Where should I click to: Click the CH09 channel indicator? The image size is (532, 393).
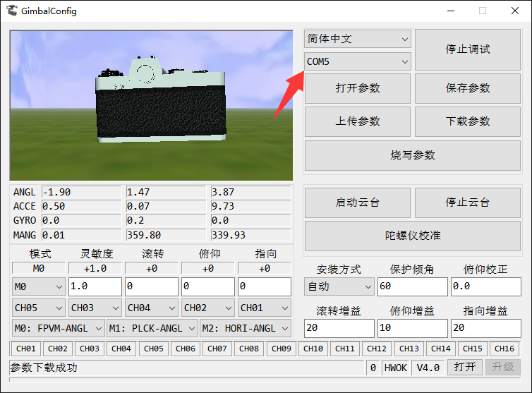point(281,349)
